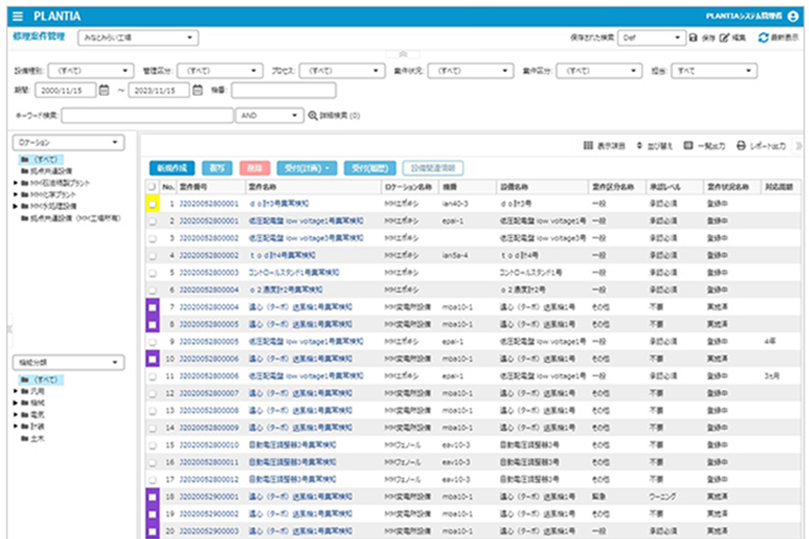Toggle the select-all checkbox in table header

coord(152,187)
